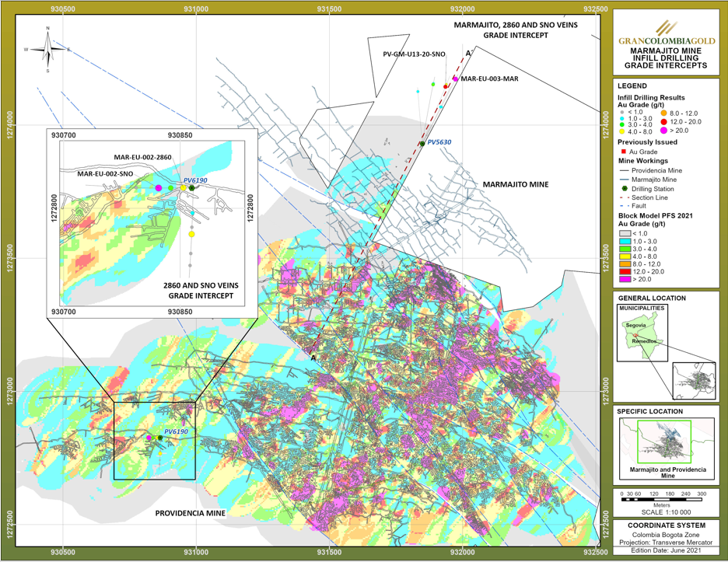The image size is (728, 562).
Task: Click the 'A' section endpoint label near Providencia
Action: click(x=313, y=358)
